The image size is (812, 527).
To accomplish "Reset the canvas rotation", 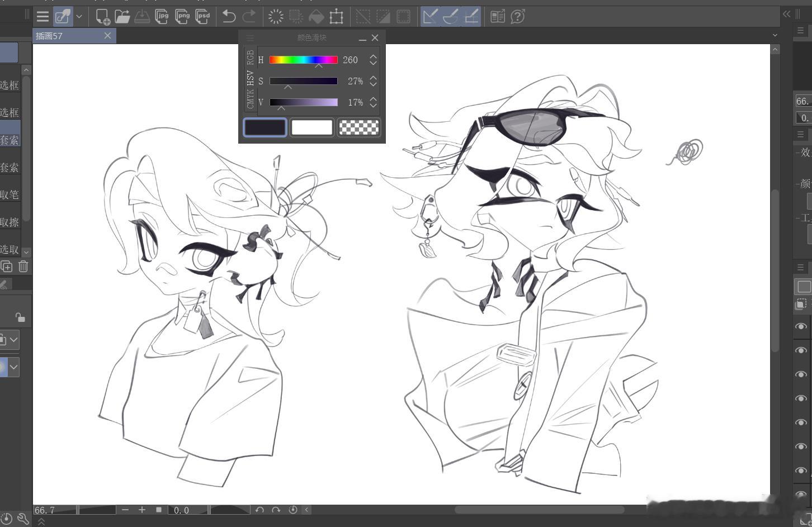I will [x=292, y=510].
